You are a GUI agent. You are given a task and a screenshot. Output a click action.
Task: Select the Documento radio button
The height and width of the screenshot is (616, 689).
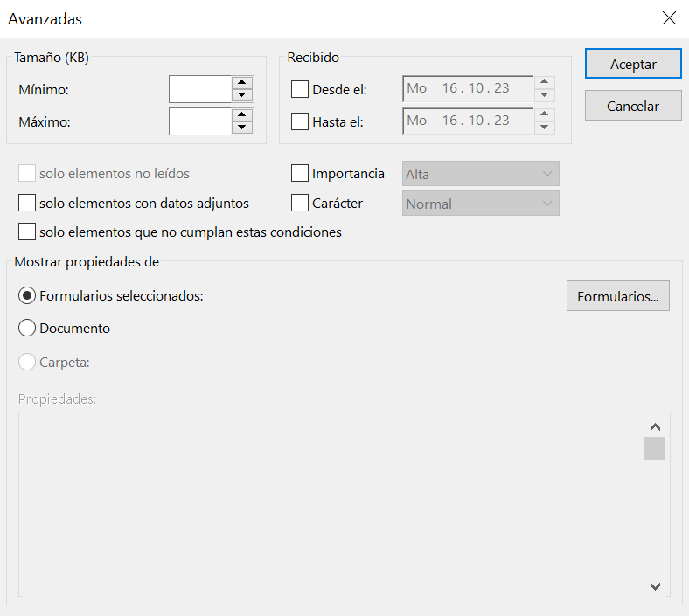(x=27, y=328)
